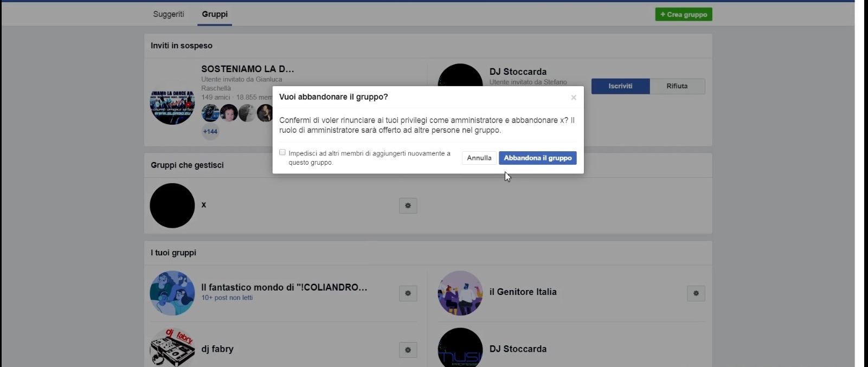Click the +144 more friends badge
This screenshot has width=868, height=367.
(210, 132)
